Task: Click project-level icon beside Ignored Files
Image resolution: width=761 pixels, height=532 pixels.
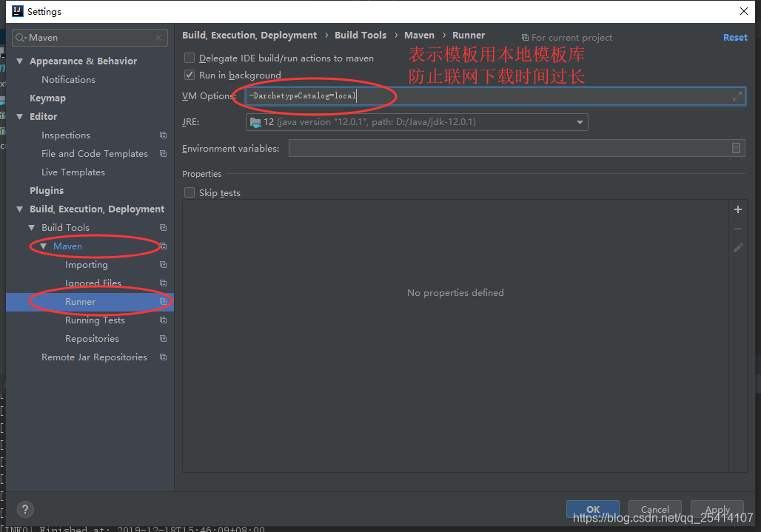Action: point(163,283)
